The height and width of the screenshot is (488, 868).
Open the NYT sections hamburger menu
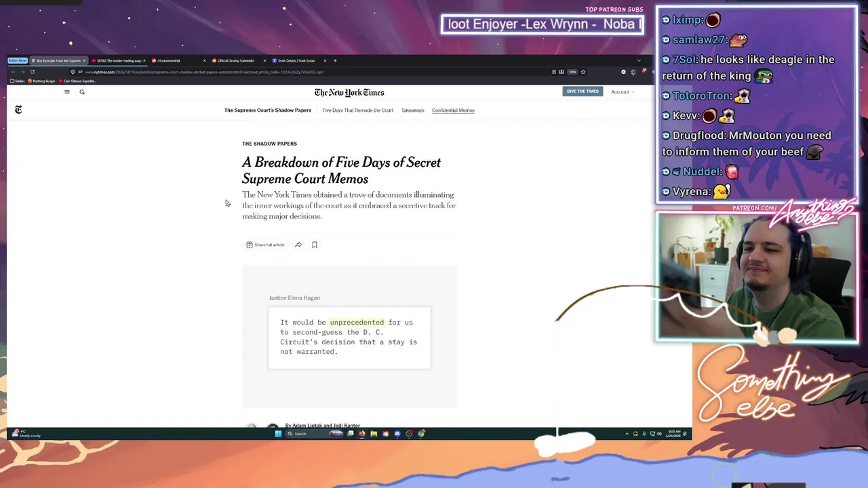pyautogui.click(x=66, y=91)
